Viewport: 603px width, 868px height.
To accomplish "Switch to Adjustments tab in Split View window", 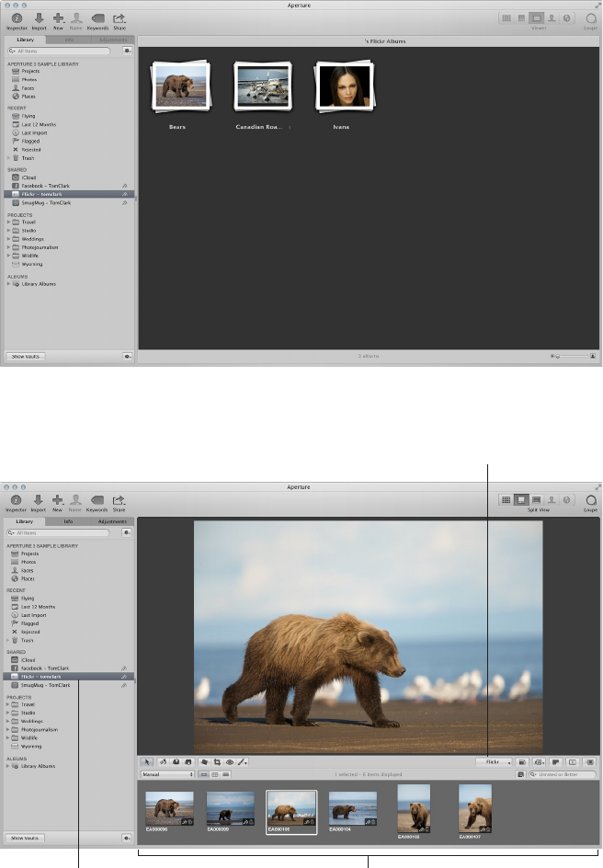I will [112, 521].
